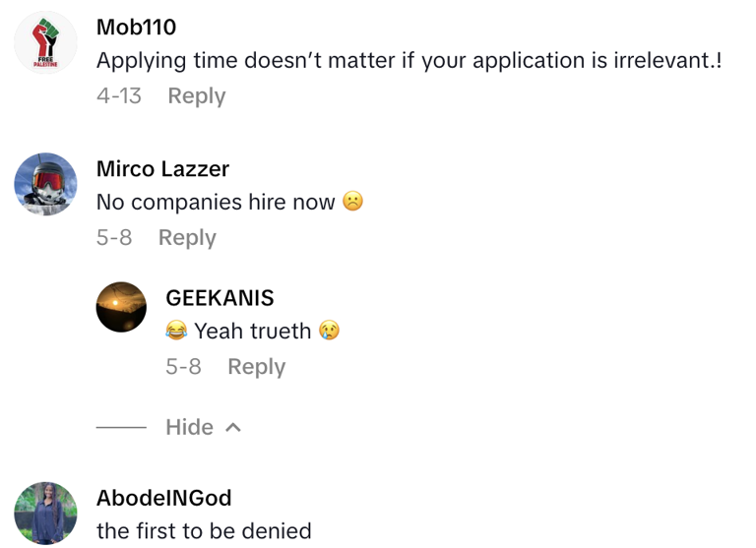Open Mob110's profile picture with raised fist
This screenshot has height=548, width=756.
(x=45, y=42)
